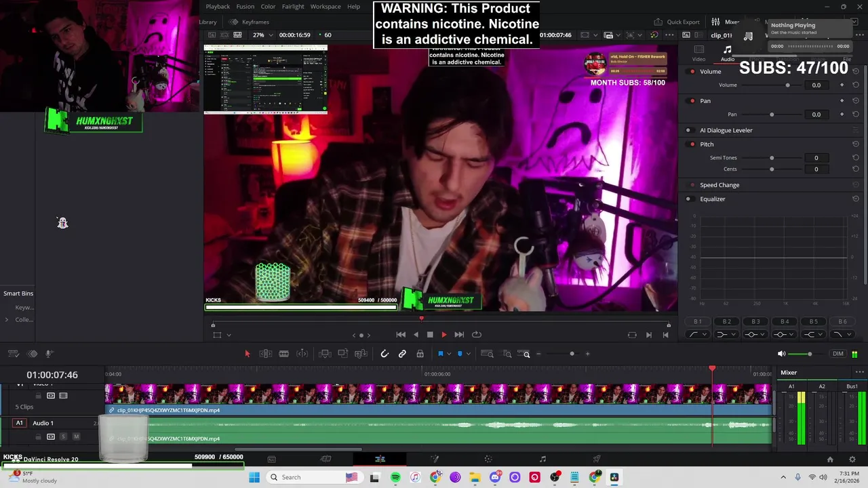
Task: Open the Deliver rocket page
Action: [597, 460]
